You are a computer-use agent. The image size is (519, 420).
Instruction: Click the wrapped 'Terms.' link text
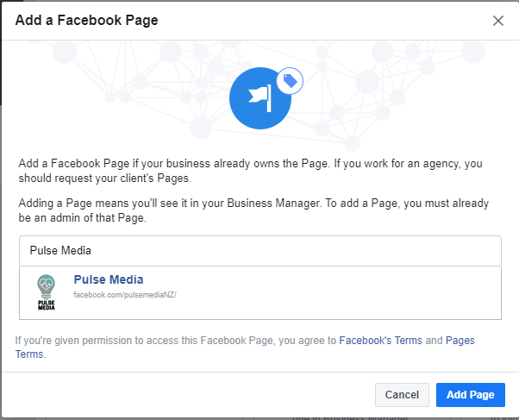pyautogui.click(x=29, y=354)
